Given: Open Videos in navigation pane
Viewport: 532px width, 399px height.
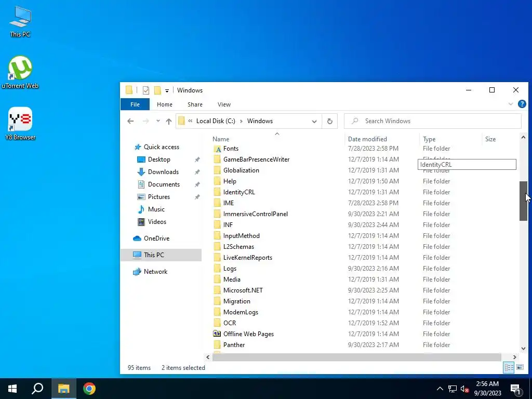Looking at the screenshot, I should (157, 222).
